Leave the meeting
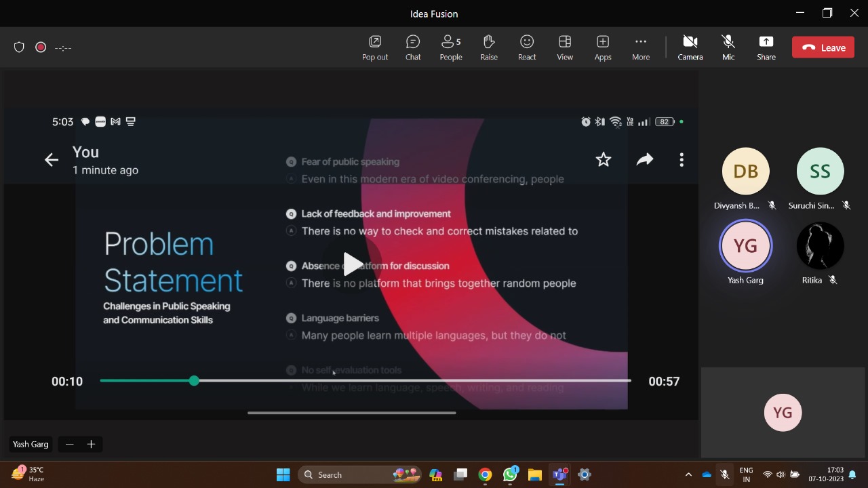Screen dimensions: 868x488 point(823,47)
